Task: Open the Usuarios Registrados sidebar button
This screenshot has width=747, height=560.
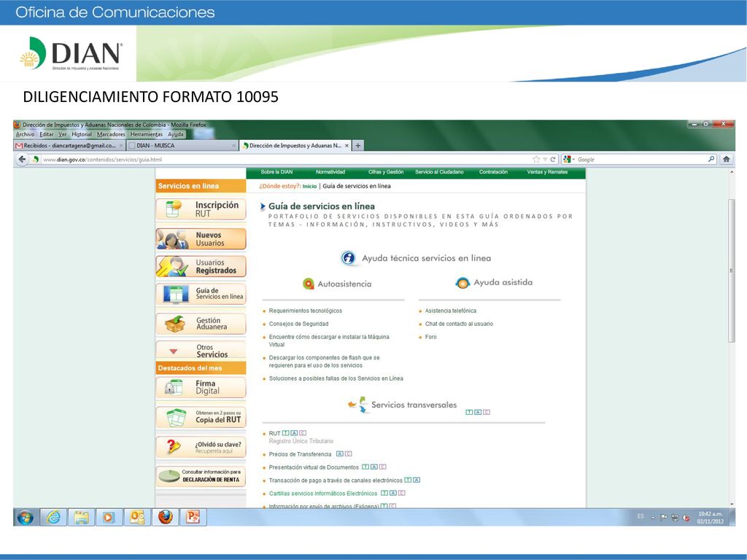Action: (x=201, y=266)
